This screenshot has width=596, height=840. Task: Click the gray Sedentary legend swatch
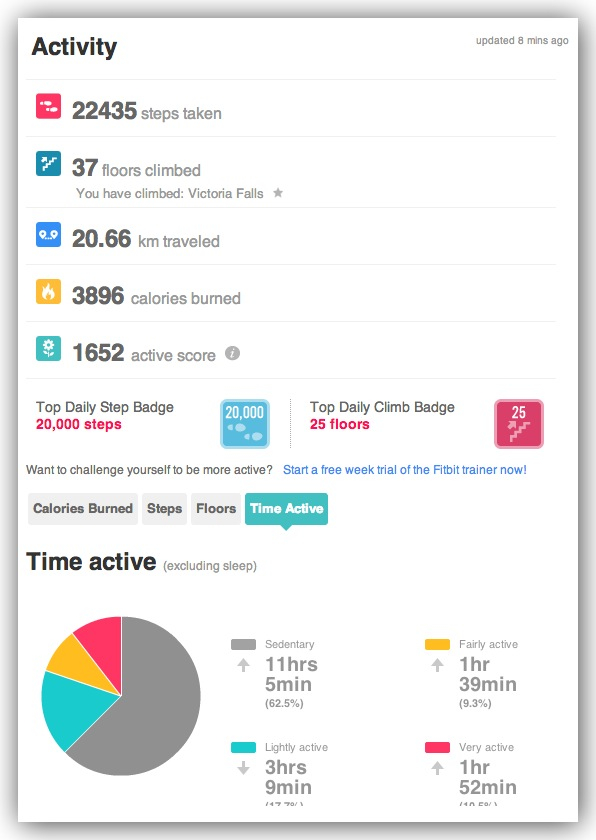tap(243, 644)
